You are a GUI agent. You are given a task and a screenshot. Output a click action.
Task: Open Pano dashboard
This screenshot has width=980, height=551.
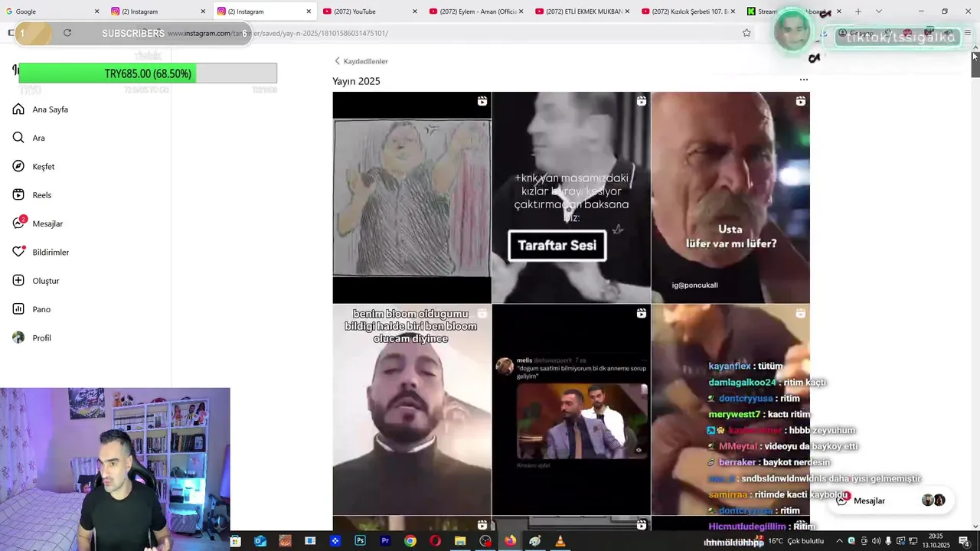(31, 309)
